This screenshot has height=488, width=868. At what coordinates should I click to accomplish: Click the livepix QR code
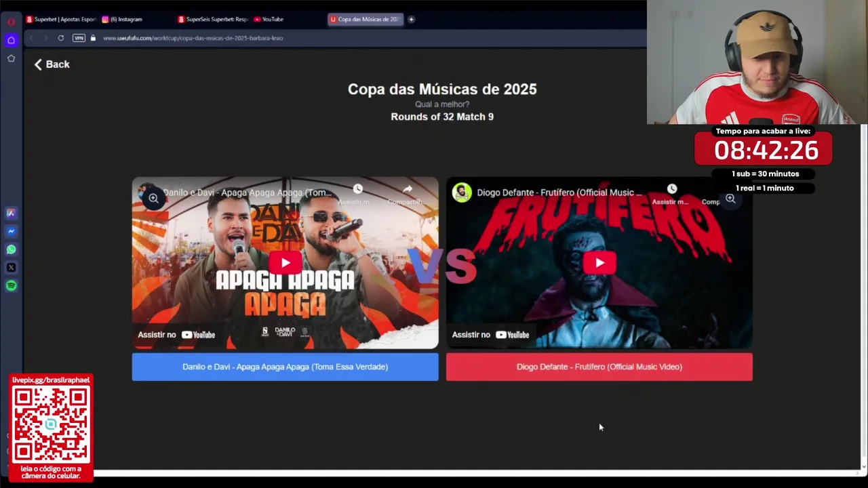pyautogui.click(x=51, y=425)
